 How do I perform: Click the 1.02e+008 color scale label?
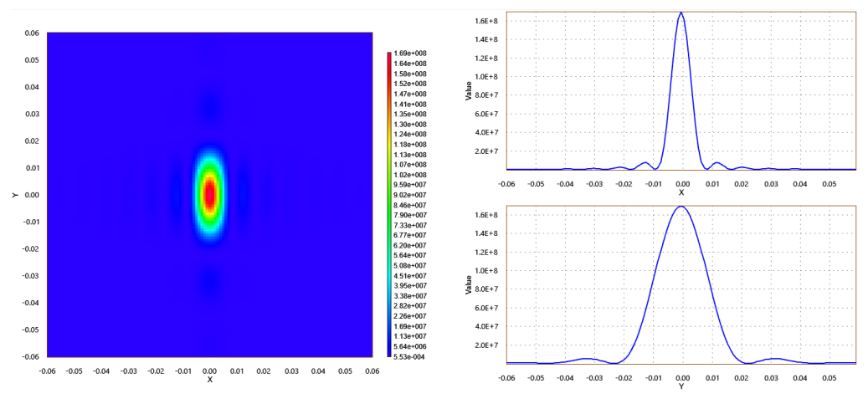(x=409, y=175)
